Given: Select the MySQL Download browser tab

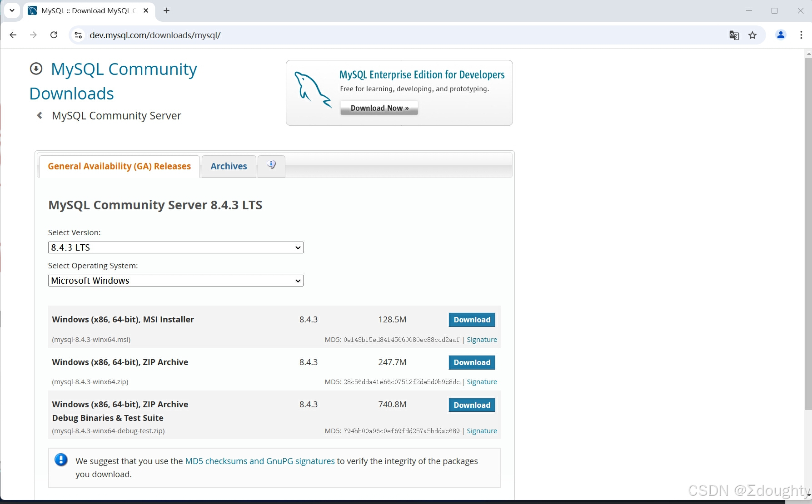Looking at the screenshot, I should point(89,10).
